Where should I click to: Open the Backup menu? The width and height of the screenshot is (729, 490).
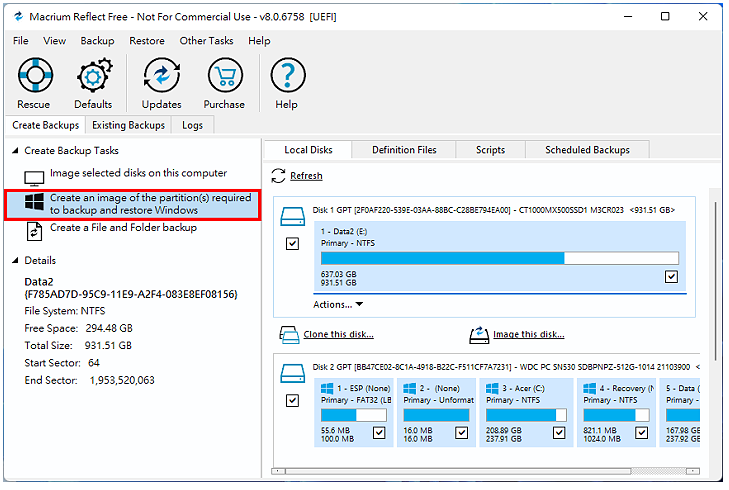click(97, 41)
